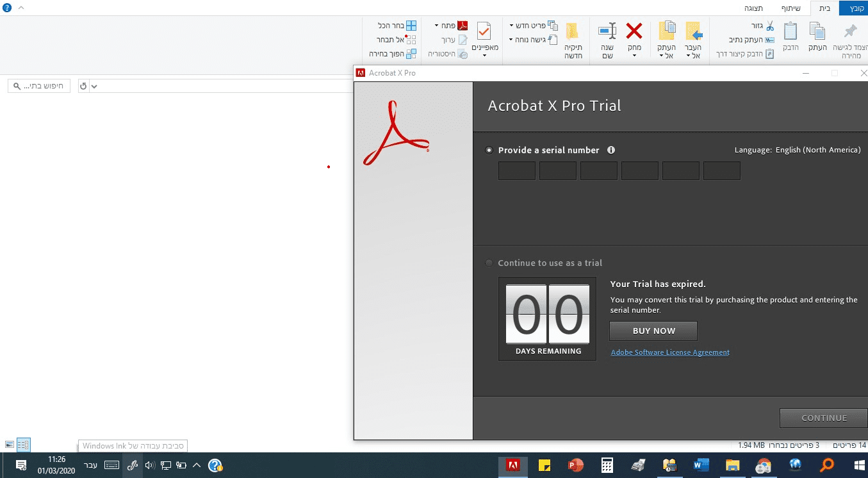Click the Adobe Acrobat taskbar icon
This screenshot has width=868, height=478.
(x=512, y=465)
